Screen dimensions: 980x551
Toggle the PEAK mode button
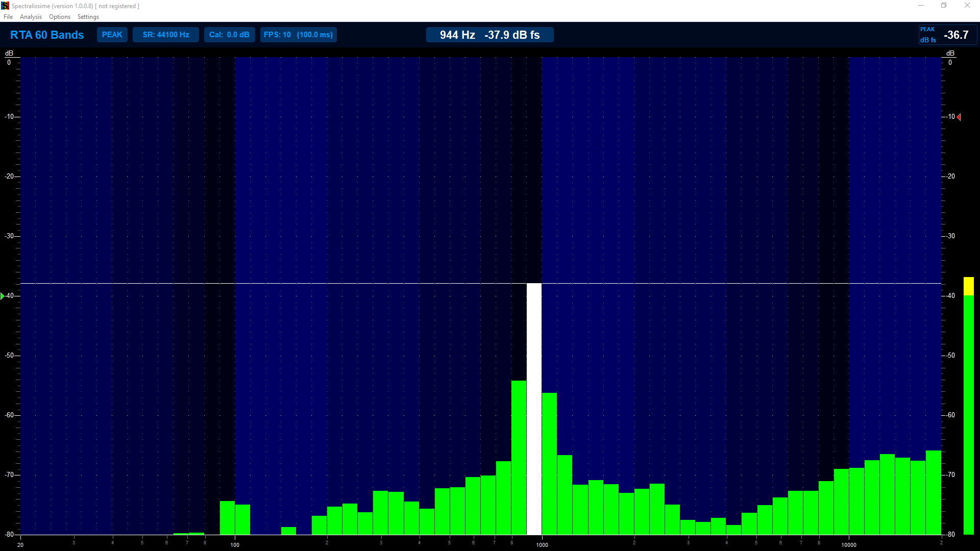(x=112, y=35)
